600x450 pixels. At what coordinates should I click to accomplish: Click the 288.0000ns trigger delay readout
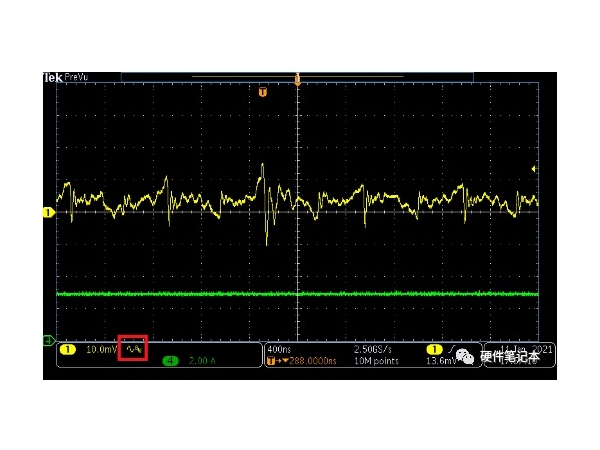coord(313,361)
